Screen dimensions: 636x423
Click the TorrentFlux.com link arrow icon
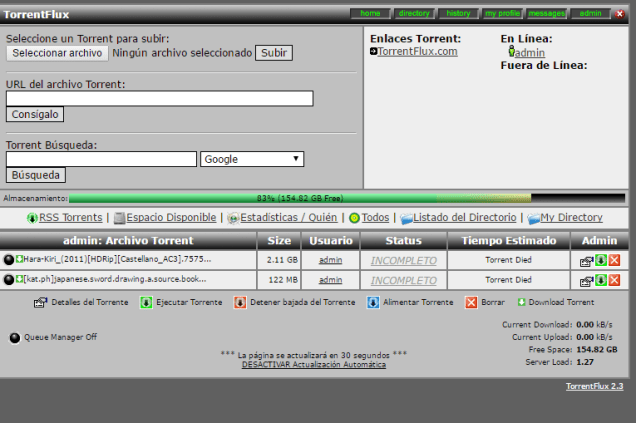pos(374,52)
